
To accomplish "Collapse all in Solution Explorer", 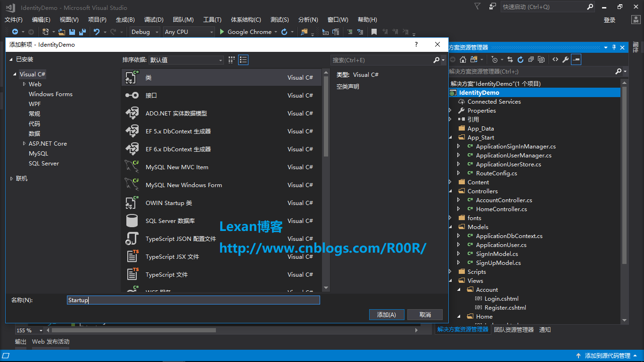I will tap(531, 59).
